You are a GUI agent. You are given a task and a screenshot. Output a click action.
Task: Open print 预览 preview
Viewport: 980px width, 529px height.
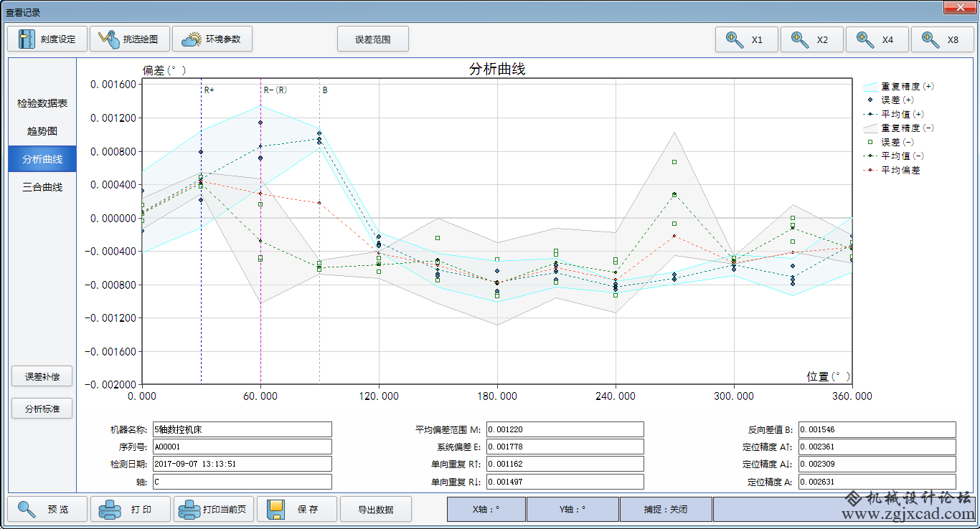point(47,509)
